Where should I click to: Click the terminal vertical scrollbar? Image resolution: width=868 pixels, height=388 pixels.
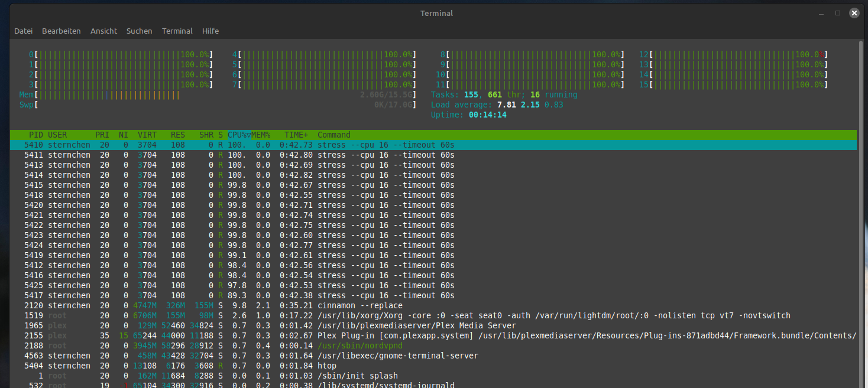(861, 214)
